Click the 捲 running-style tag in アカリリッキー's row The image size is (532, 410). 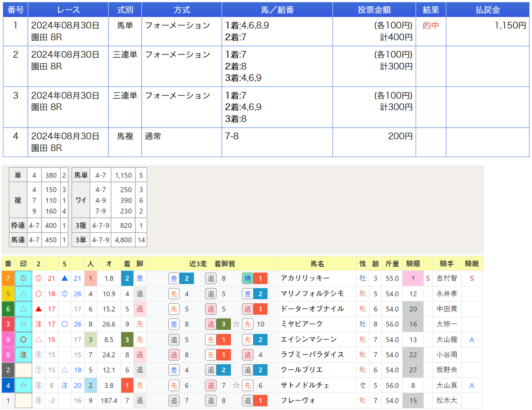(248, 278)
